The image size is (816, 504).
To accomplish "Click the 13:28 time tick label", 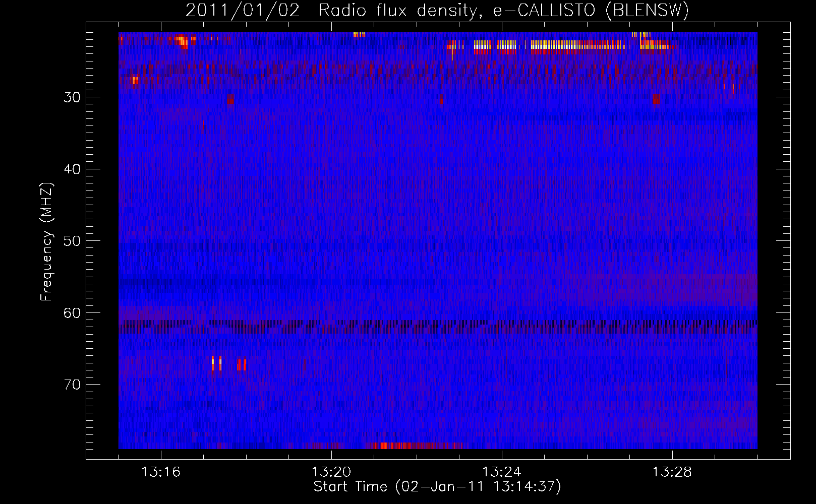I will (672, 472).
